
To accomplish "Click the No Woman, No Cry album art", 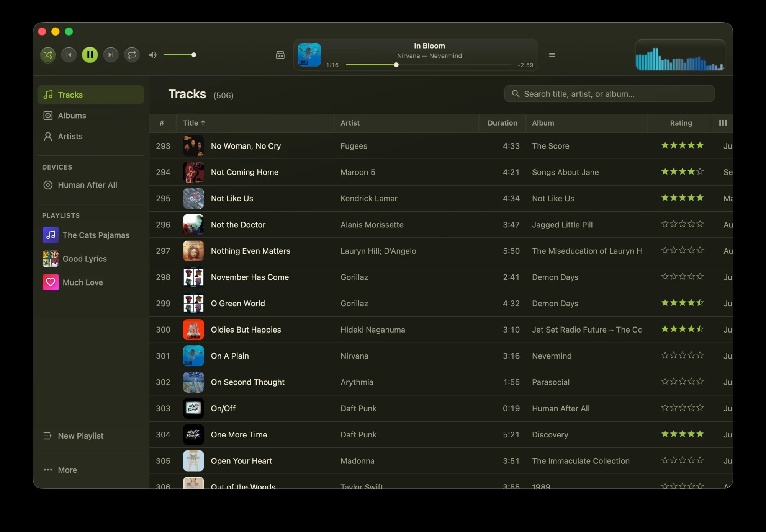I will click(193, 146).
